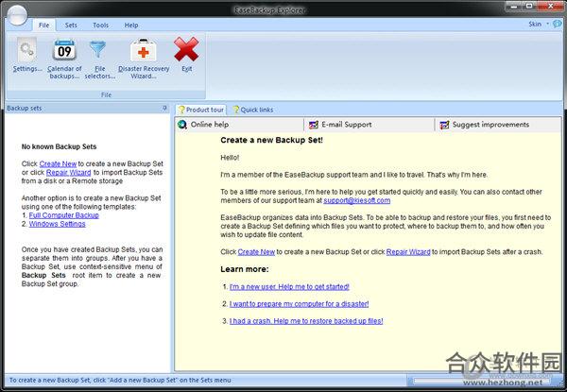The height and width of the screenshot is (392, 567).
Task: Open the Tools ribbon tab
Action: [100, 25]
